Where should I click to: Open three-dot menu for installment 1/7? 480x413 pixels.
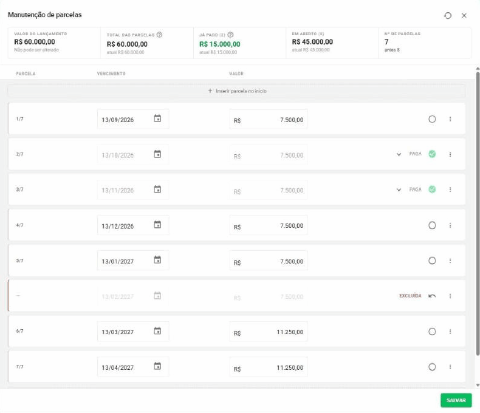pyautogui.click(x=450, y=119)
